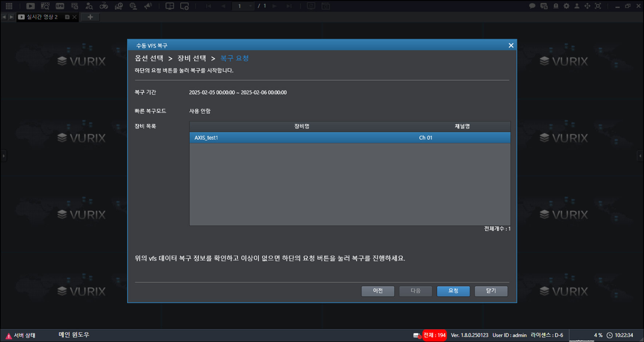Close the 수동 VFS 복구 dialog
The width and height of the screenshot is (644, 342).
click(x=511, y=45)
